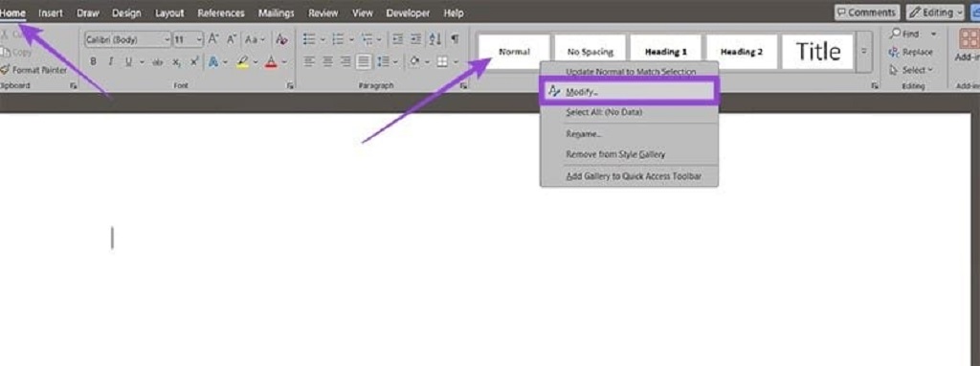Image resolution: width=980 pixels, height=366 pixels.
Task: Click Replace in Editing group
Action: point(911,53)
